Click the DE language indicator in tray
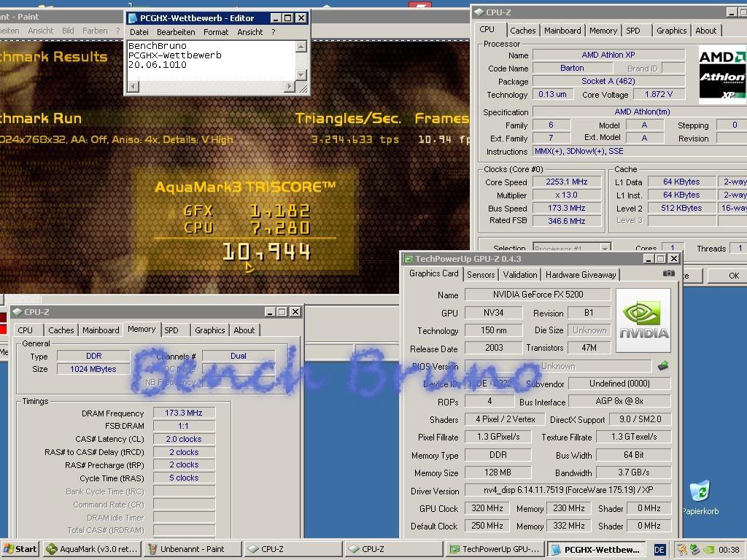Viewport: 747px width, 560px height. 659,550
